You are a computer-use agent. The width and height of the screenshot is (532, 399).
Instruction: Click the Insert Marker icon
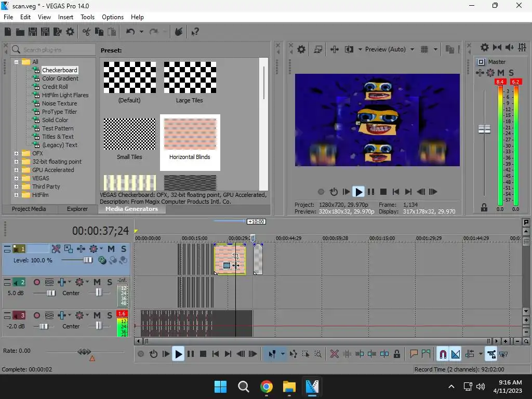414,354
